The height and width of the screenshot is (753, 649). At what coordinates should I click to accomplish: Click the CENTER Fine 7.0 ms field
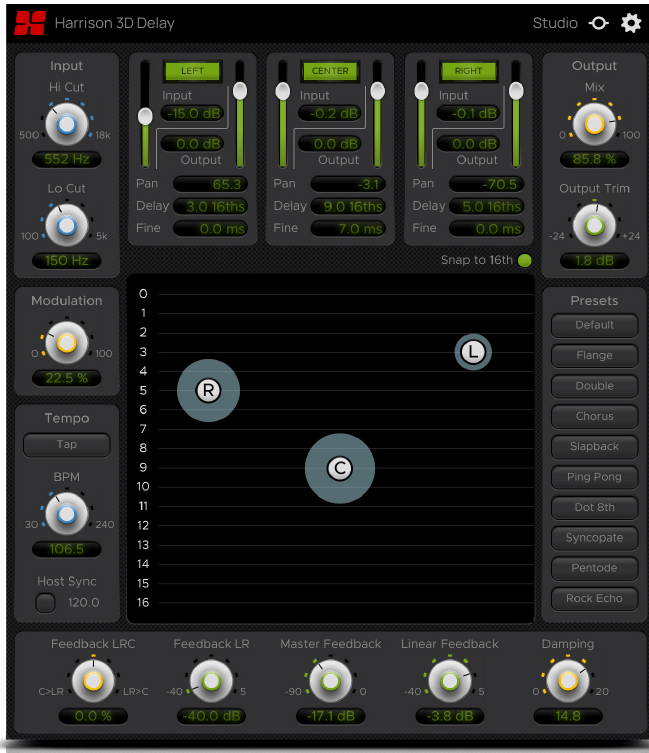348,229
